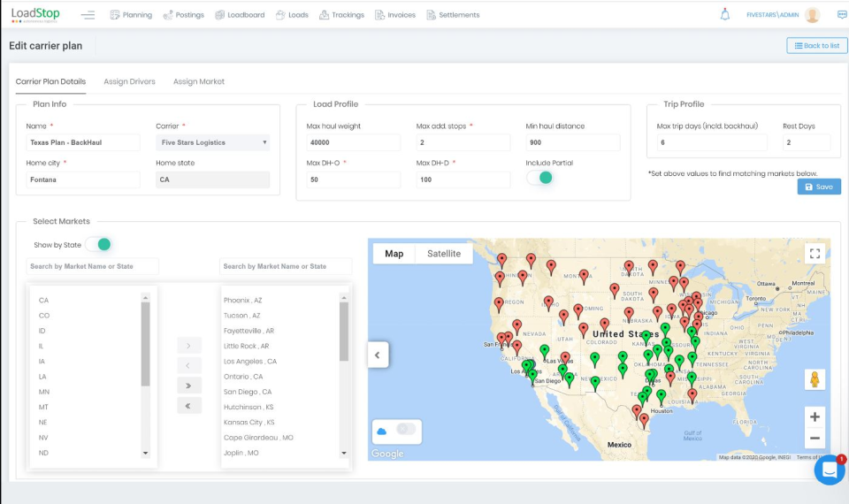Select Joplin, MO in selected markets

pos(241,453)
